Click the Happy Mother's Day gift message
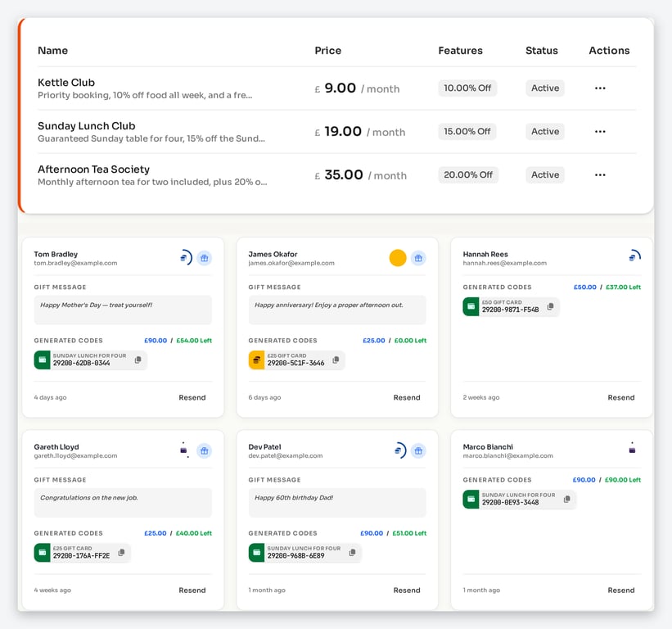672x629 pixels. pyautogui.click(x=123, y=310)
